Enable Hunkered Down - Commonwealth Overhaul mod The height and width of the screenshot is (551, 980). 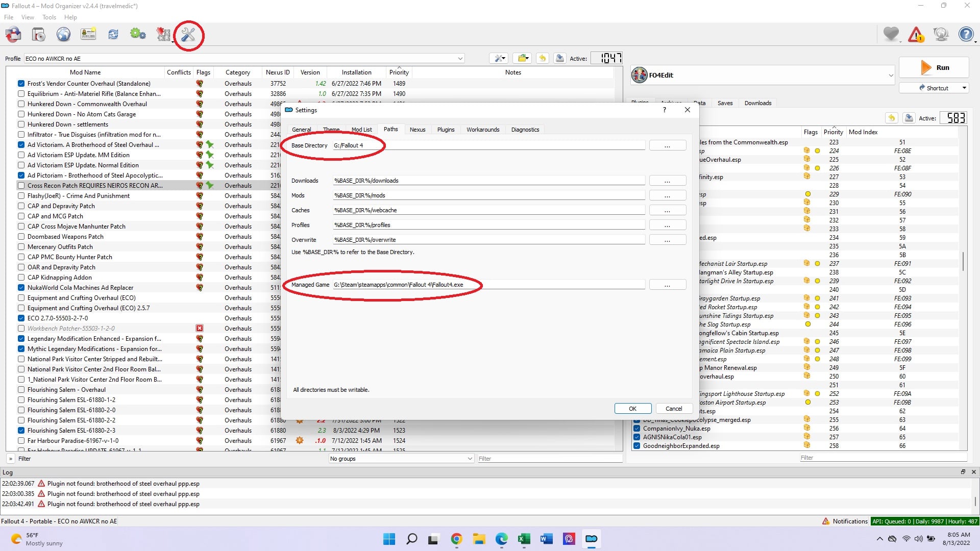21,104
